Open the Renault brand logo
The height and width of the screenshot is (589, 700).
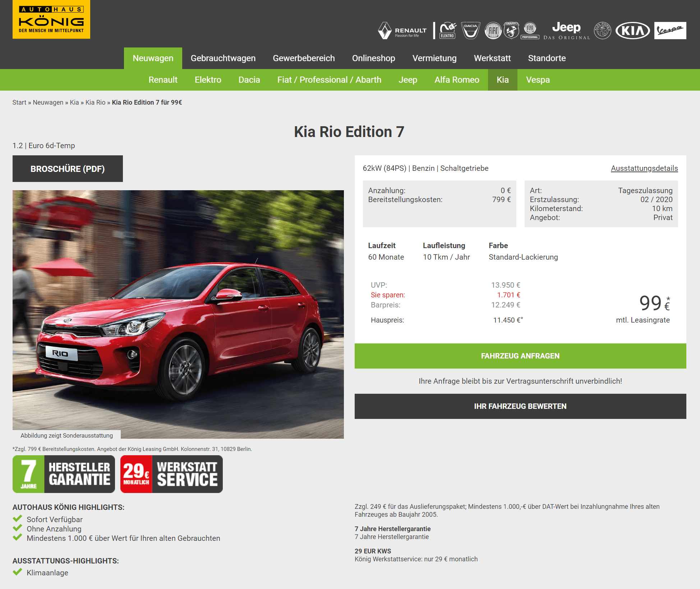[x=402, y=31]
